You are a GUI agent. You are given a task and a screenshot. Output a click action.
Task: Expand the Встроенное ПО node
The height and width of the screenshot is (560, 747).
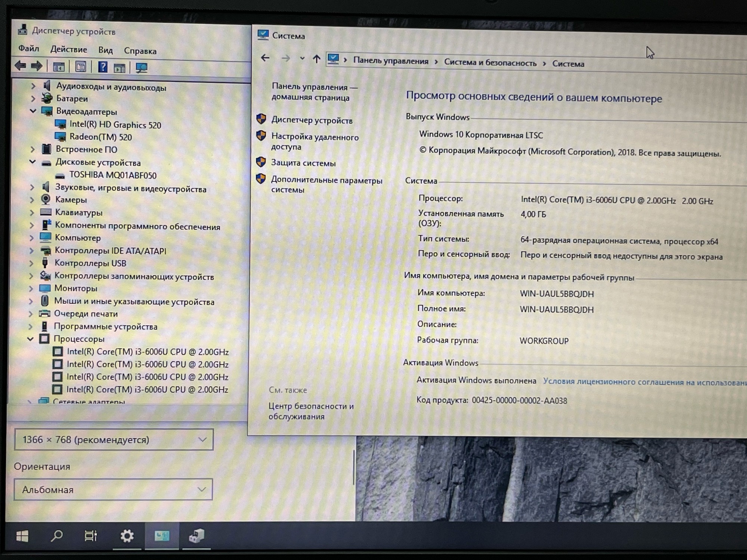coord(32,149)
